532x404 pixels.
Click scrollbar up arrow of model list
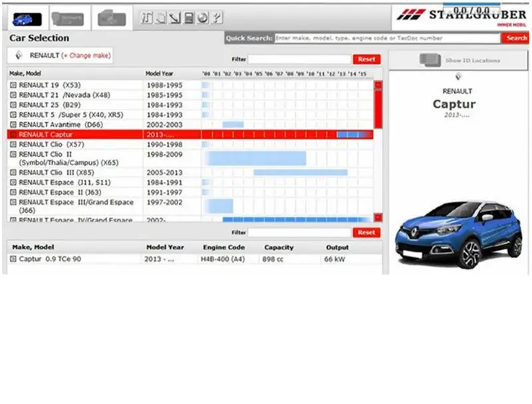click(x=378, y=85)
